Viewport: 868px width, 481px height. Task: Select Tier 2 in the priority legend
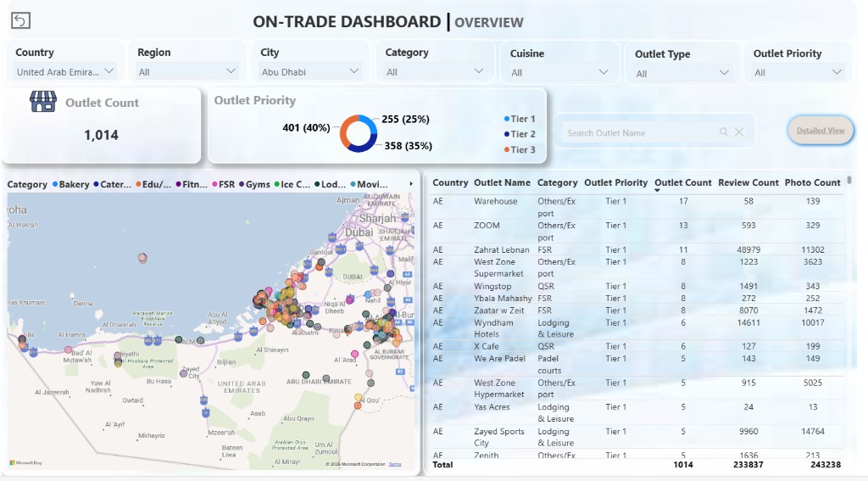click(520, 134)
